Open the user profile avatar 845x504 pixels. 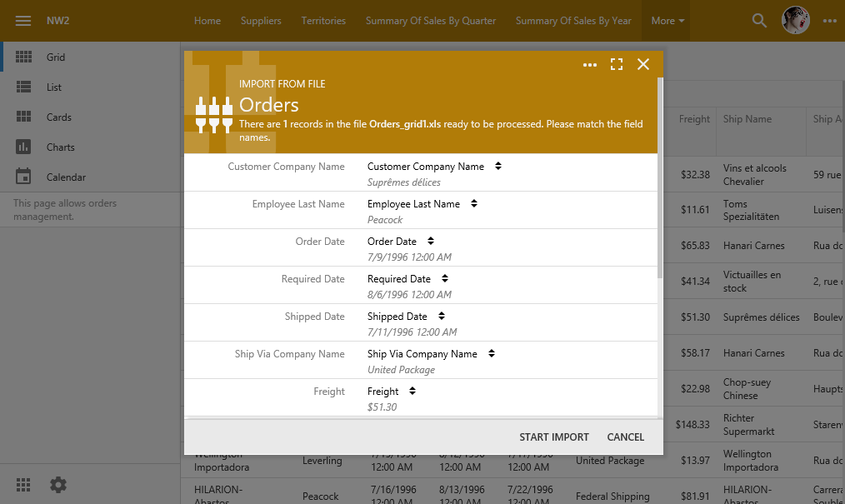tap(796, 21)
